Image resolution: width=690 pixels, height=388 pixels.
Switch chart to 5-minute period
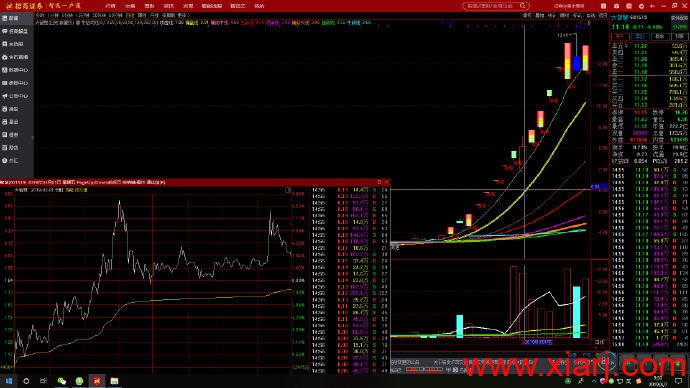[x=67, y=15]
